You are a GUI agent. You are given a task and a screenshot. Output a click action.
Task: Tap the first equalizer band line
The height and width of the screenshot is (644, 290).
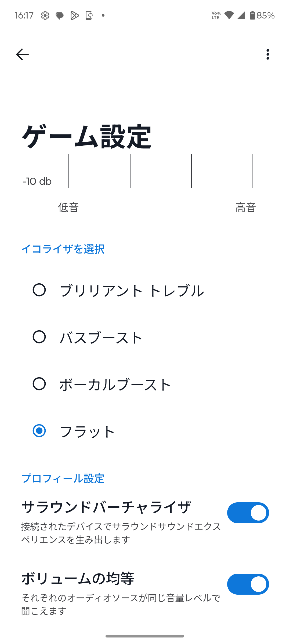[69, 171]
